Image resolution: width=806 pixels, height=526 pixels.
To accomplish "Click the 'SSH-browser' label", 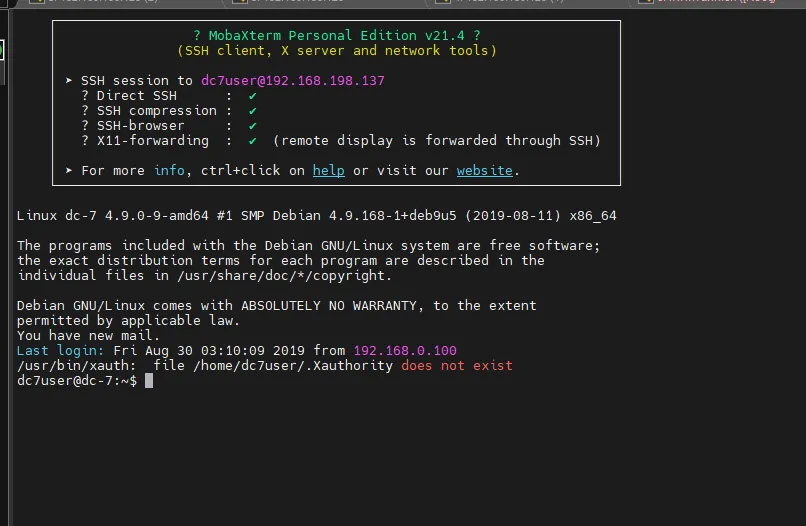I will 140,125.
